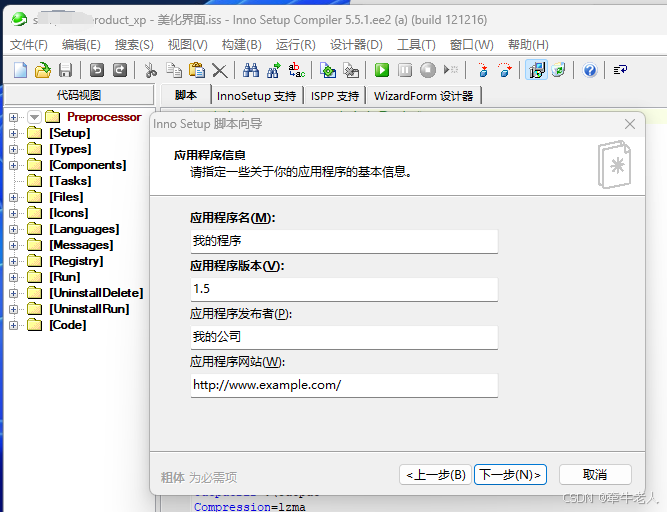Click the Replace ab-ac icon
This screenshot has width=667, height=512.
point(296,70)
